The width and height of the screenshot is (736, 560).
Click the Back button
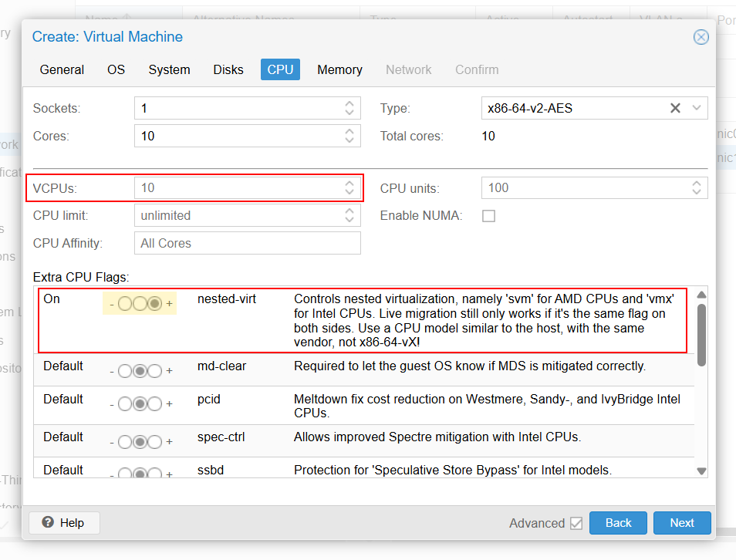coord(618,523)
